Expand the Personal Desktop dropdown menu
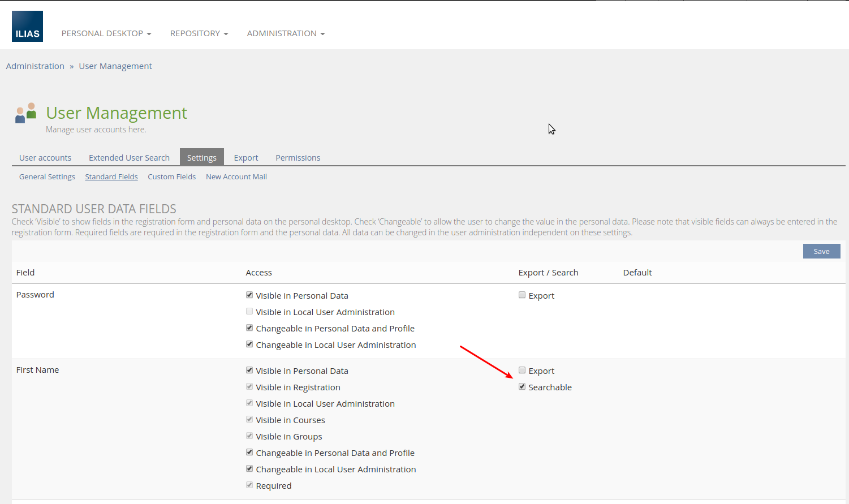The width and height of the screenshot is (849, 504). pos(106,33)
